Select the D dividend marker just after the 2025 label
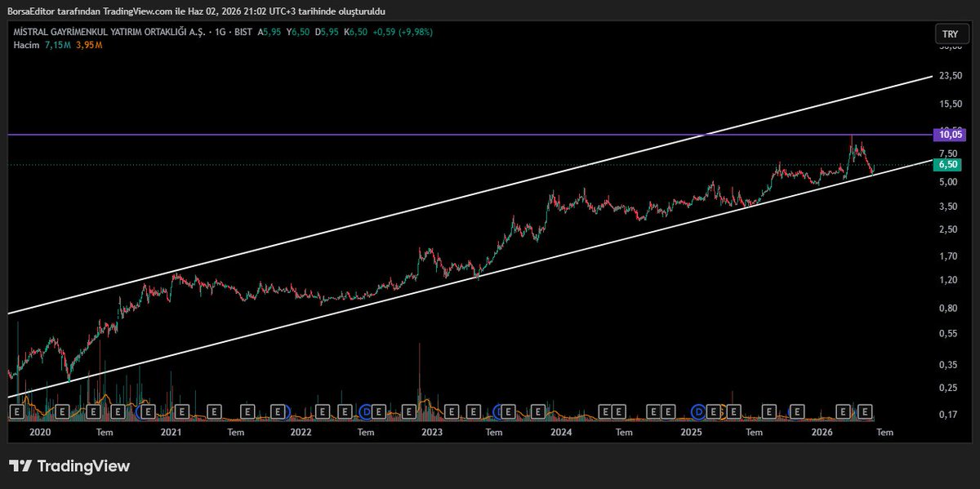The image size is (980, 489). tap(698, 411)
